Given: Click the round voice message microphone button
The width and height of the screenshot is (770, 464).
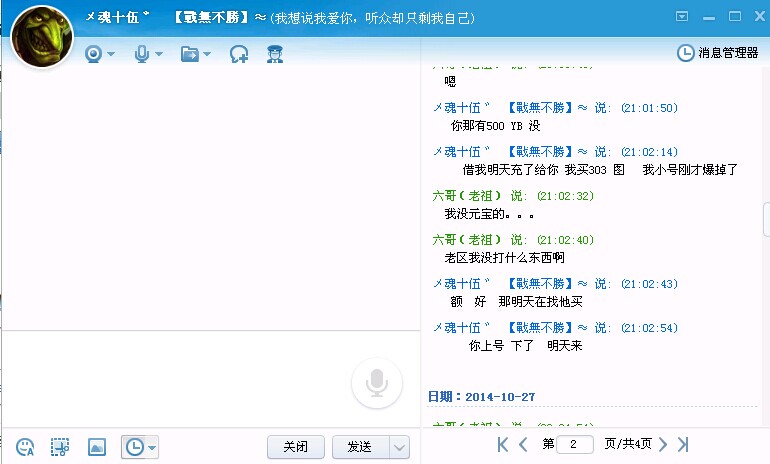Looking at the screenshot, I should coord(377,383).
